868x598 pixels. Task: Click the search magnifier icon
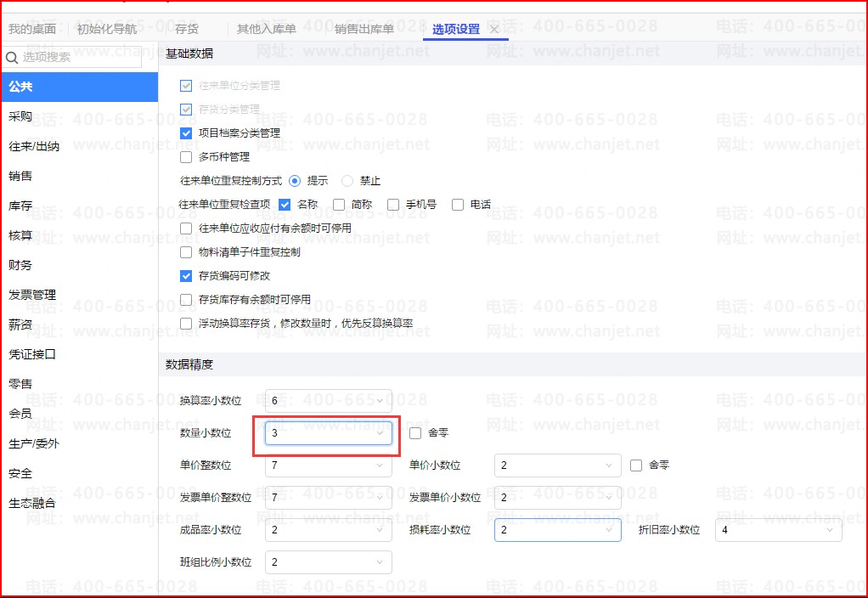12,57
